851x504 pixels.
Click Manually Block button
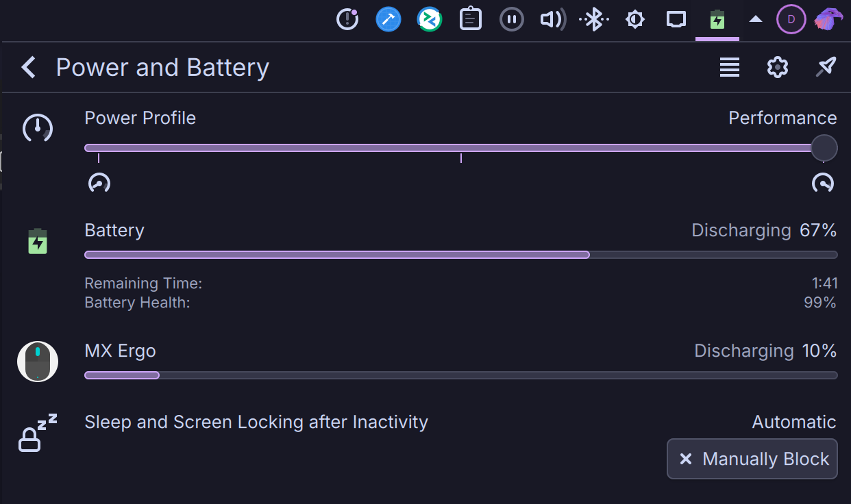point(752,459)
